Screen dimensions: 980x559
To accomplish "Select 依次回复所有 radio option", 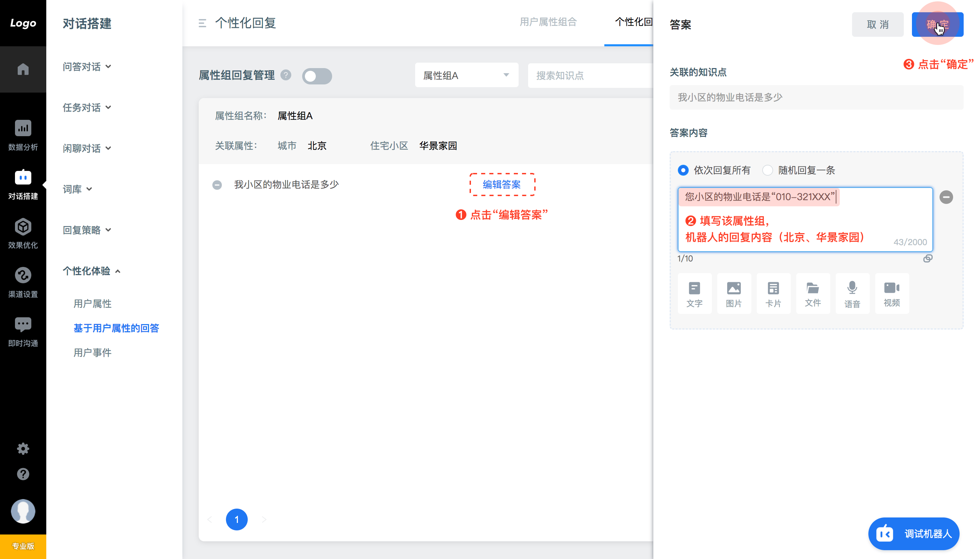I will pos(683,170).
